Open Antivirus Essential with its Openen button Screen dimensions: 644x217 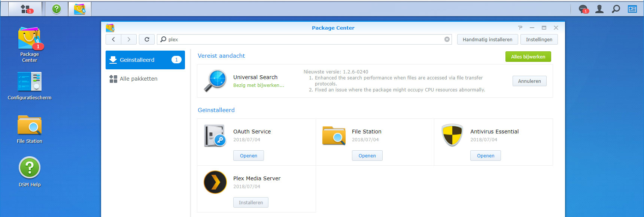pos(486,156)
